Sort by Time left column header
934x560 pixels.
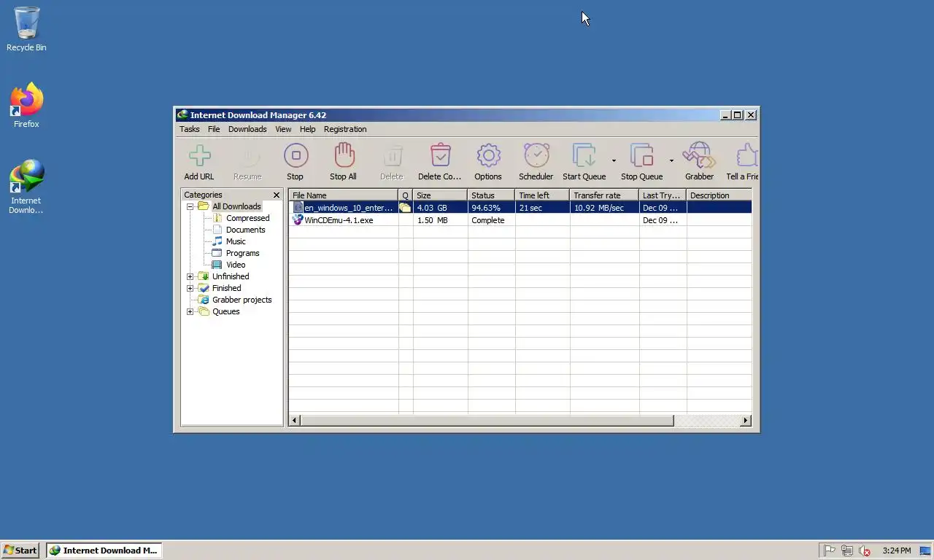[542, 195]
